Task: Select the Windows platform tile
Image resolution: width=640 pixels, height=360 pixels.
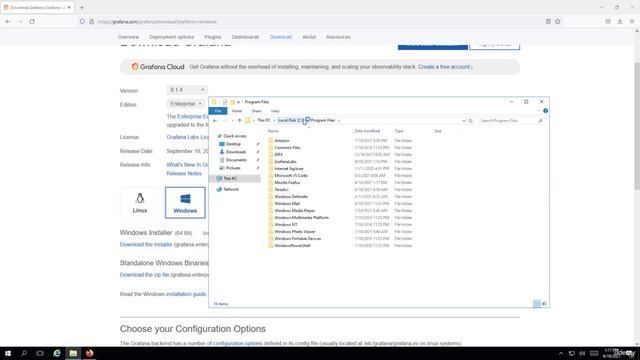Action: pos(185,202)
